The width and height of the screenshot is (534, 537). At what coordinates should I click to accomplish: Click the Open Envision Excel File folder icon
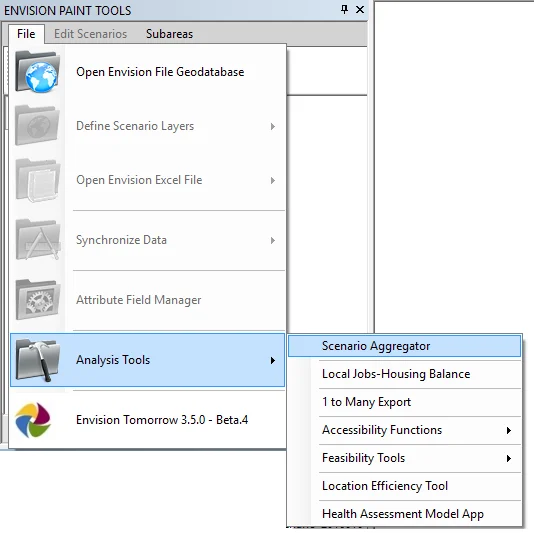pyautogui.click(x=37, y=180)
